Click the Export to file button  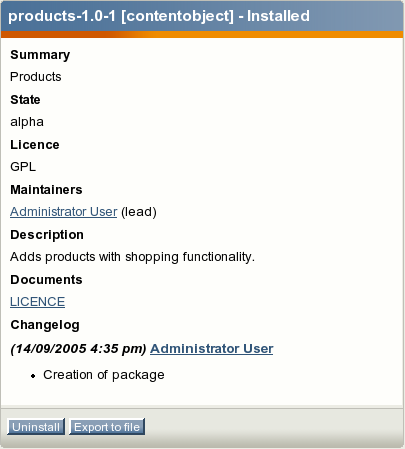[x=107, y=427]
